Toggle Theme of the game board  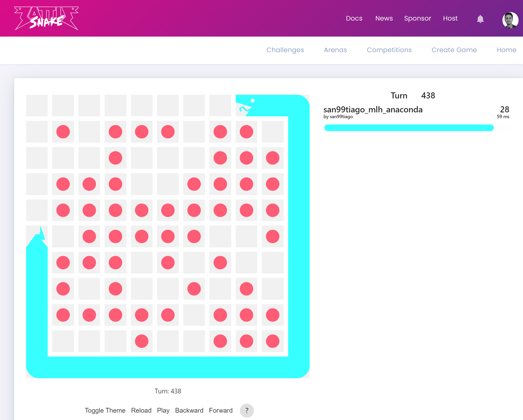105,411
